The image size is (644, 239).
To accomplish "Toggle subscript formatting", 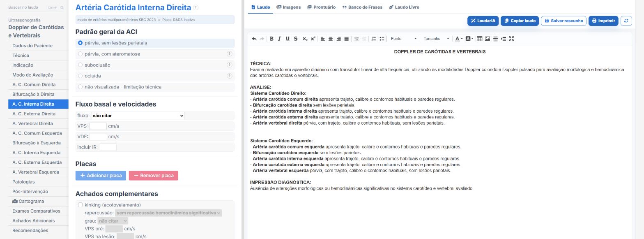I will click(x=305, y=39).
